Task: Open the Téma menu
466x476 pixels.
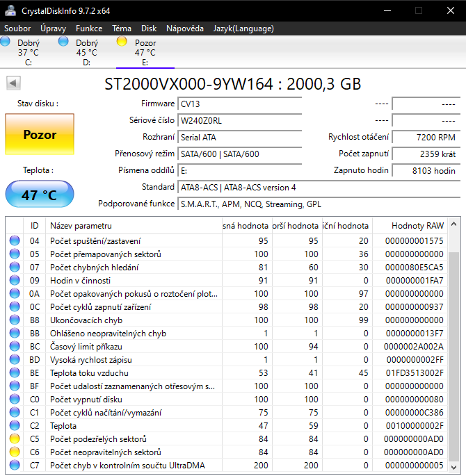Action: [122, 28]
